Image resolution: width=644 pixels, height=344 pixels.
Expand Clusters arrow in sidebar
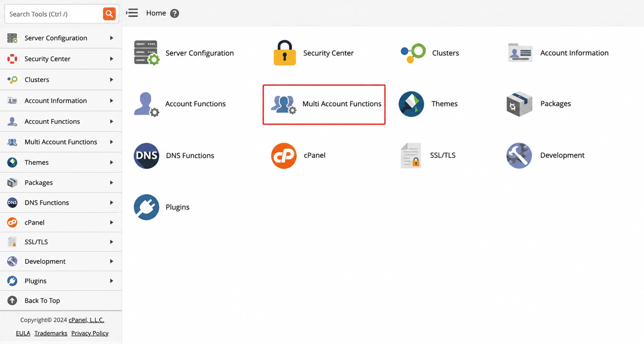tap(111, 80)
